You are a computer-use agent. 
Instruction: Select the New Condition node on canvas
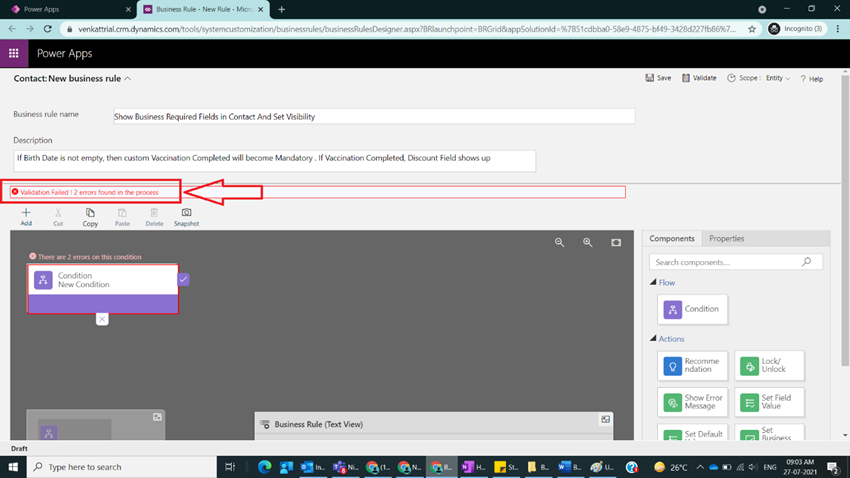103,288
